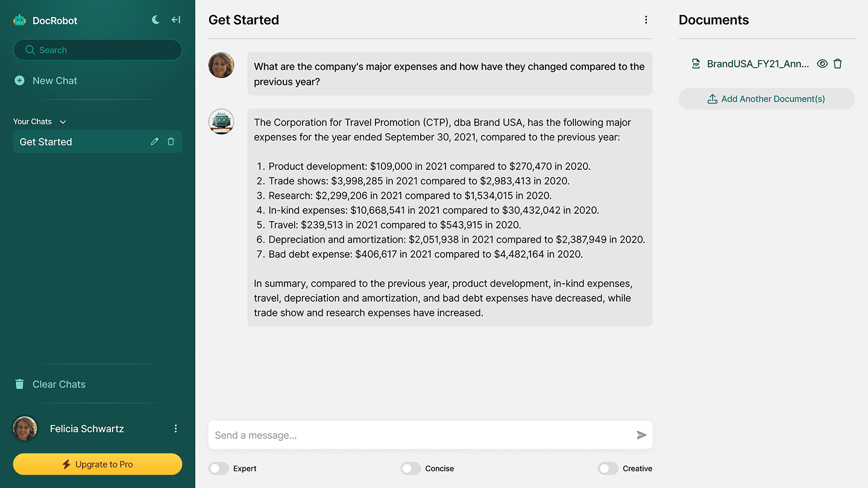Switch on the Creative toggle
This screenshot has width=868, height=488.
608,468
